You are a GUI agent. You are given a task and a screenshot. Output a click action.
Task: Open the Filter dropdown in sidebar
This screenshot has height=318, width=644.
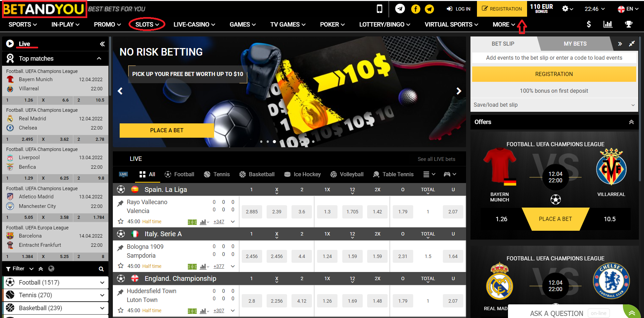click(x=20, y=269)
